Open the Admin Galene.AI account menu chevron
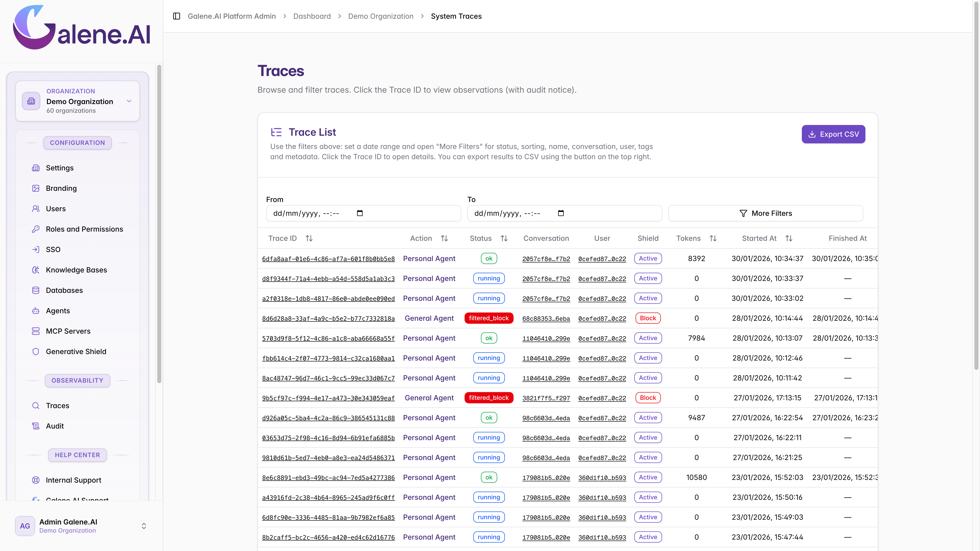980x551 pixels. (144, 526)
